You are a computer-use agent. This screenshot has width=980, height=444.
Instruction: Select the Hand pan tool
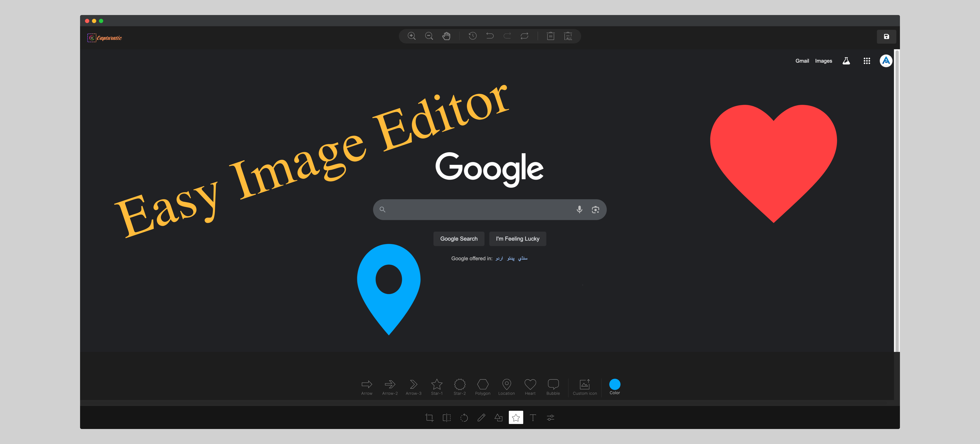coord(446,36)
